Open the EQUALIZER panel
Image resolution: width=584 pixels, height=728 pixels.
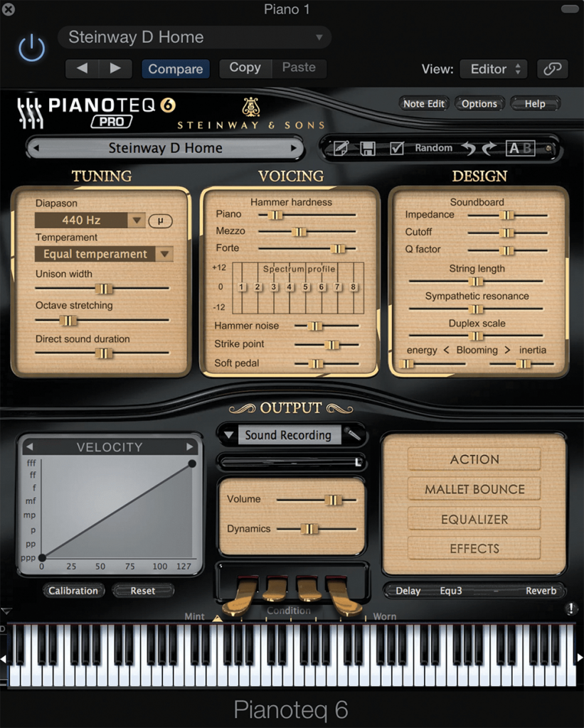coord(474,519)
